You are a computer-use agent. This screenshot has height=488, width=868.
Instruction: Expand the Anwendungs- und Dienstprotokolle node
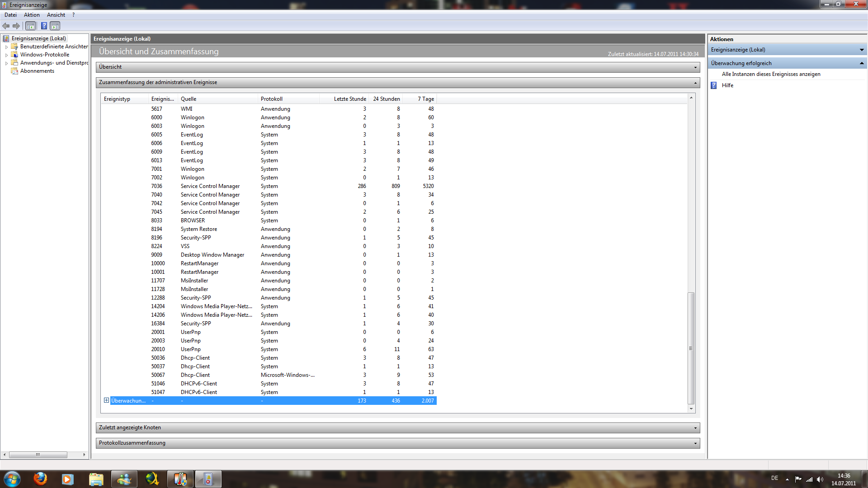click(x=6, y=63)
